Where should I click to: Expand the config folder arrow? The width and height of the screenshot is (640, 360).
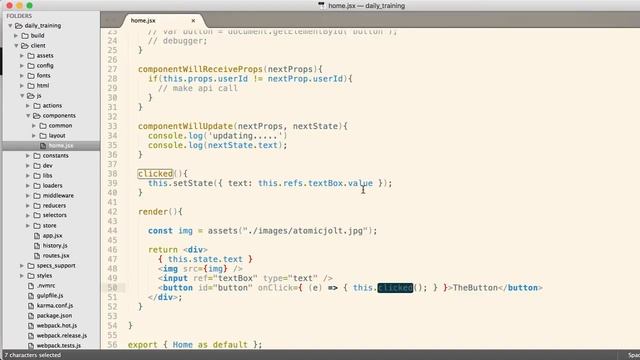22,66
